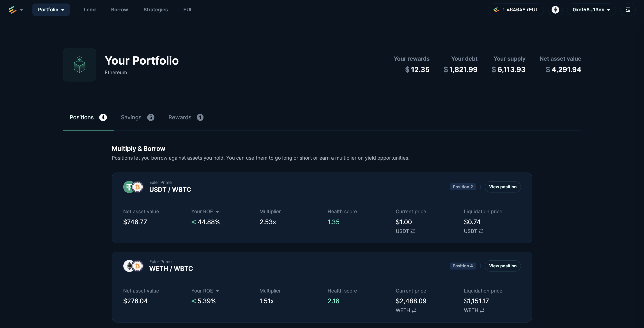
Task: Click the USDT / WBTC title
Action: 170,190
